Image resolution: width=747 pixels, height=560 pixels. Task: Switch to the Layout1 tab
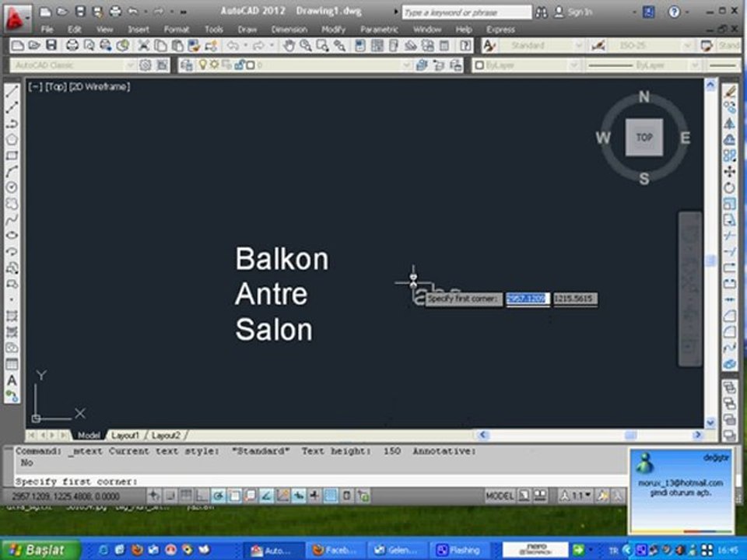click(x=125, y=436)
